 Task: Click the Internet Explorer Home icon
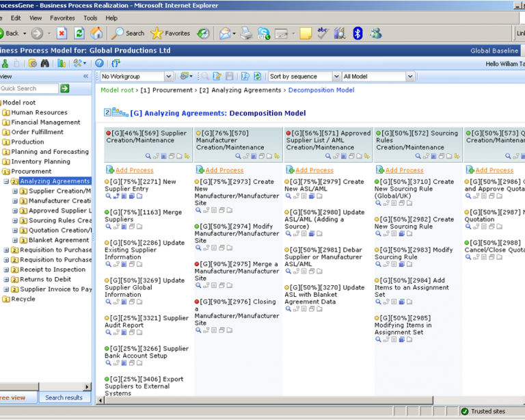pos(96,33)
